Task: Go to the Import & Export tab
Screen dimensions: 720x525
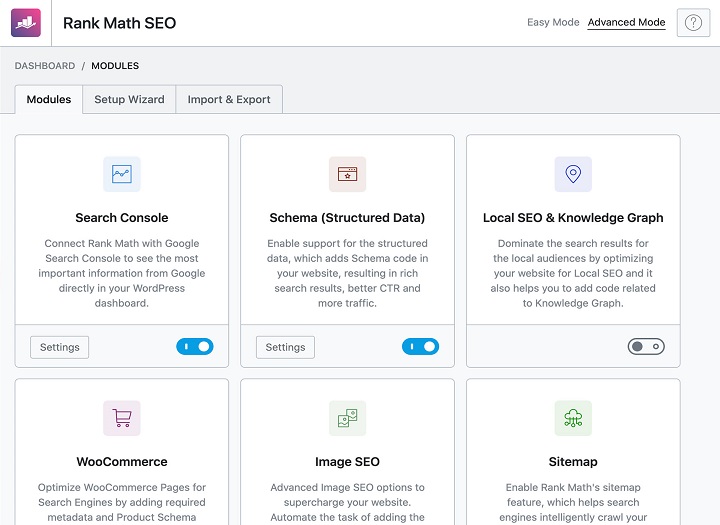Action: (229, 100)
